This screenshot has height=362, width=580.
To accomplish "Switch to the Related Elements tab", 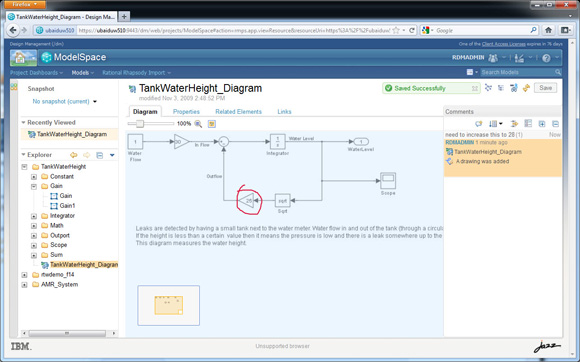I will pos(238,112).
